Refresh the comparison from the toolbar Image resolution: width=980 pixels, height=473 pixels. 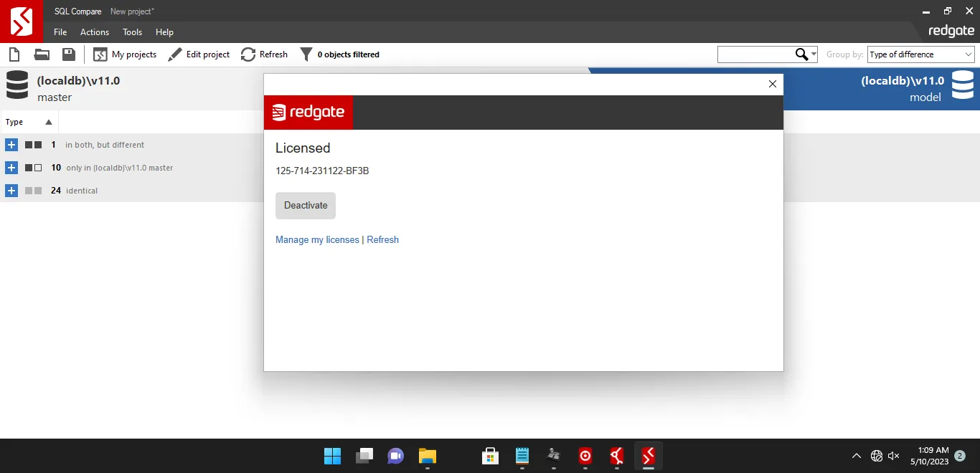click(264, 54)
